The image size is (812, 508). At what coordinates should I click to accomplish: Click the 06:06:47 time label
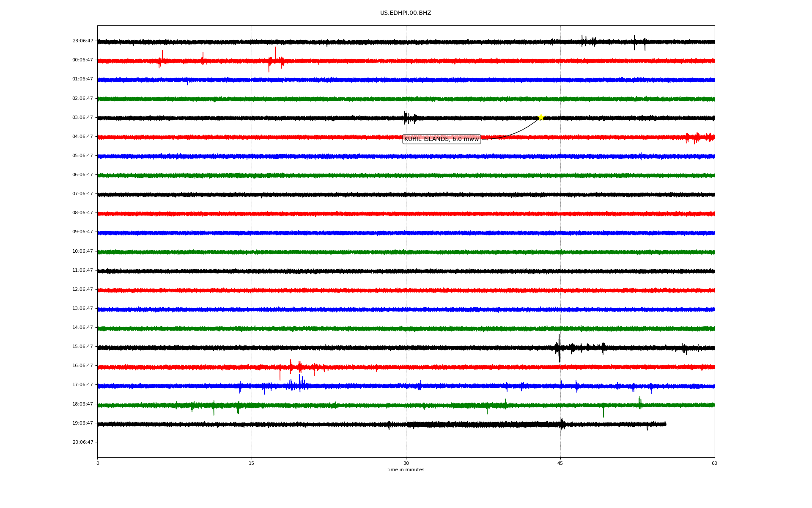click(83, 175)
